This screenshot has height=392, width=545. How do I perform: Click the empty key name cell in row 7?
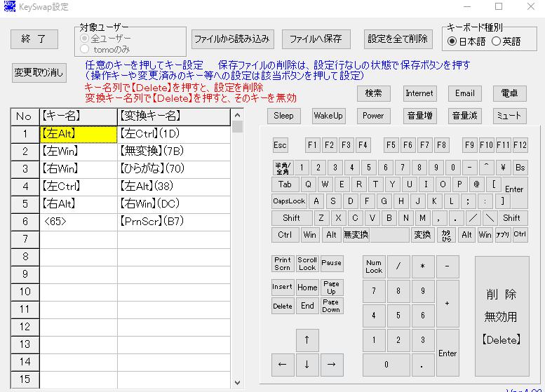click(79, 239)
